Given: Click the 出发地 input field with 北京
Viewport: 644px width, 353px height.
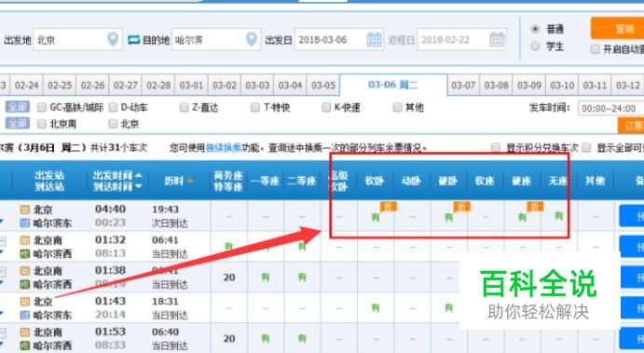Looking at the screenshot, I should click(x=77, y=40).
